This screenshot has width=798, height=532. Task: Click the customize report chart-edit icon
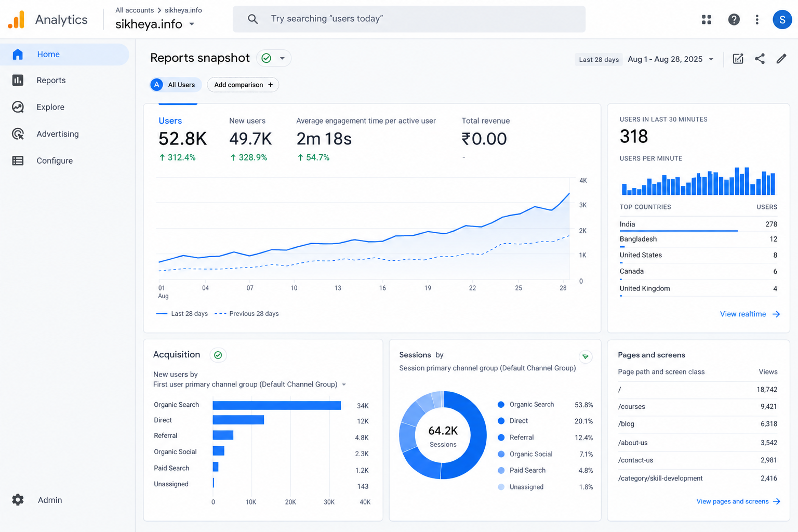[x=738, y=59]
